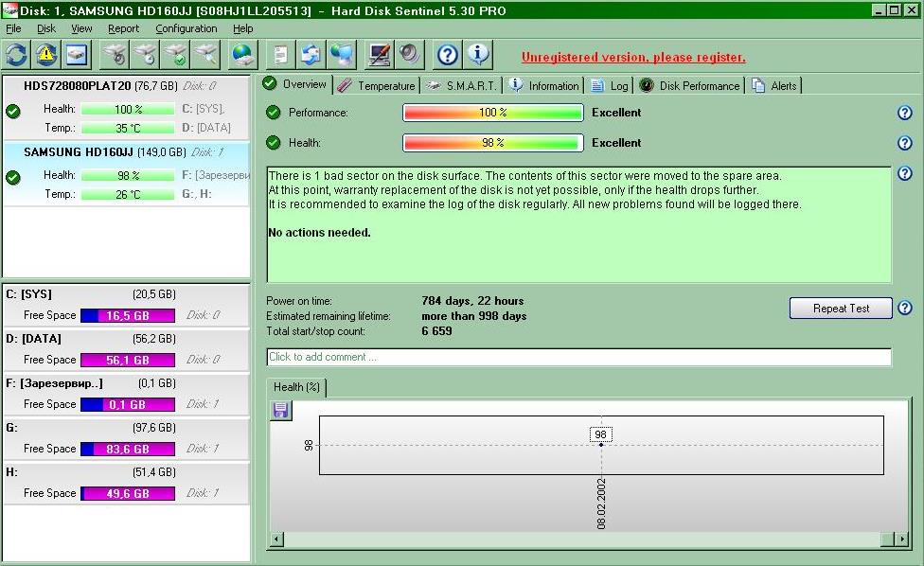
Task: Select disk SAMSUNG HD160JJ in list
Action: [126, 174]
